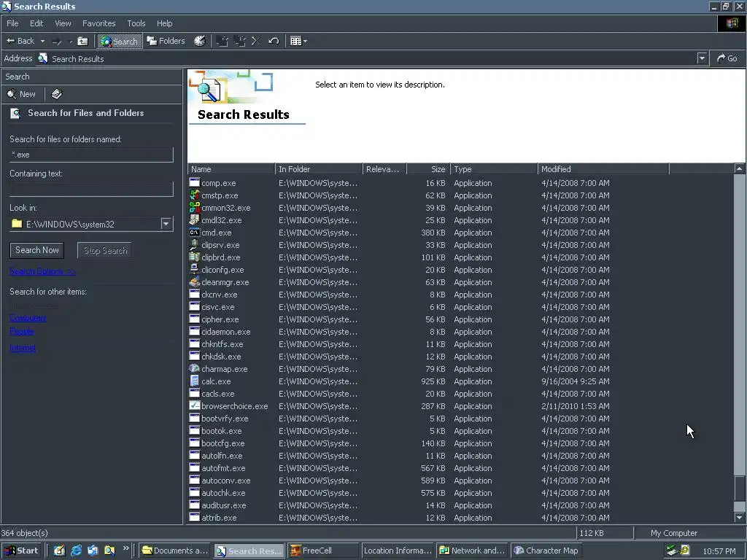This screenshot has height=560, width=747.
Task: Open the Favorites menu
Action: click(x=98, y=23)
